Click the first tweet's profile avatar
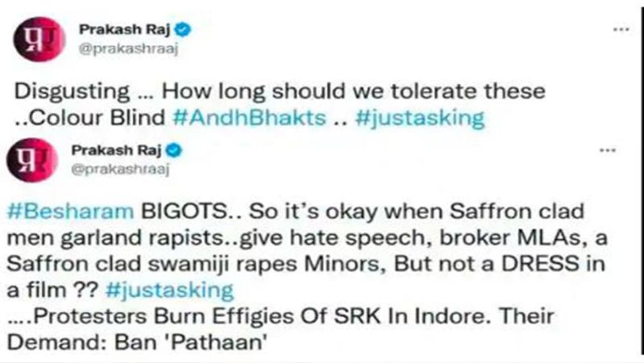 coord(39,39)
